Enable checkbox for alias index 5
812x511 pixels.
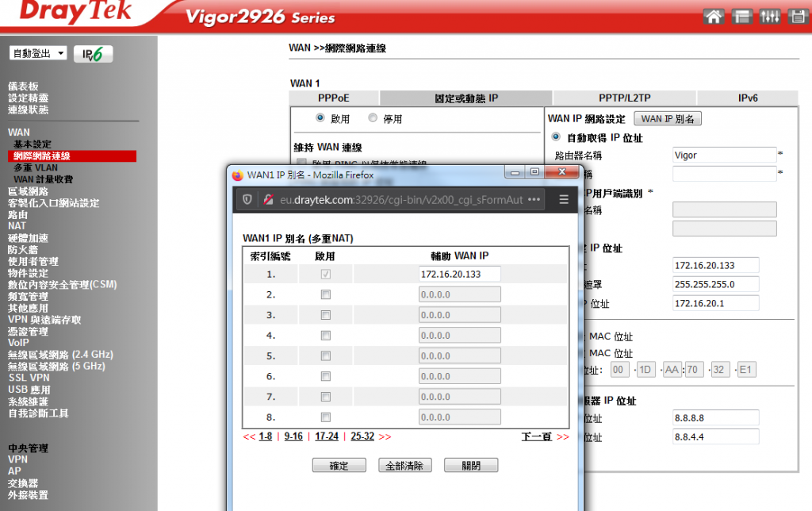(326, 356)
